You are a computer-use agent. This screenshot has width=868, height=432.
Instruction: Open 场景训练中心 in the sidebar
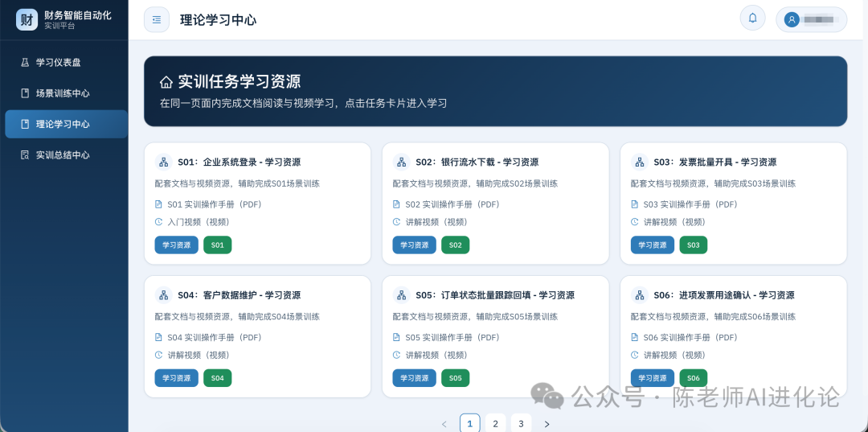[x=64, y=93]
